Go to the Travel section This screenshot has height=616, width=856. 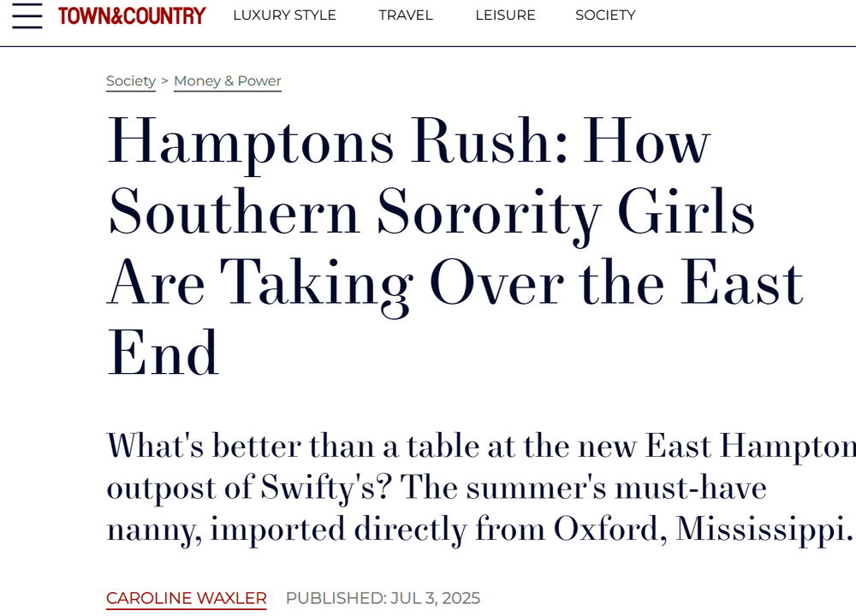click(x=406, y=15)
